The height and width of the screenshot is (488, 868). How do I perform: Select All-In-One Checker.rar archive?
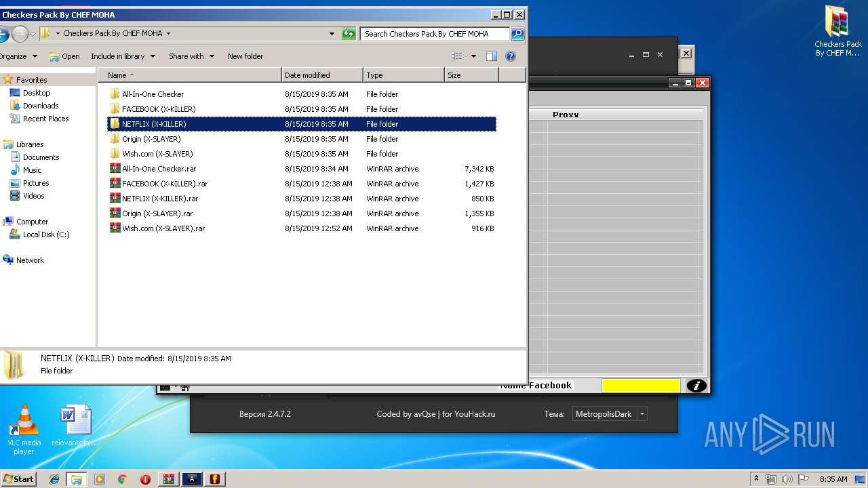click(x=159, y=169)
